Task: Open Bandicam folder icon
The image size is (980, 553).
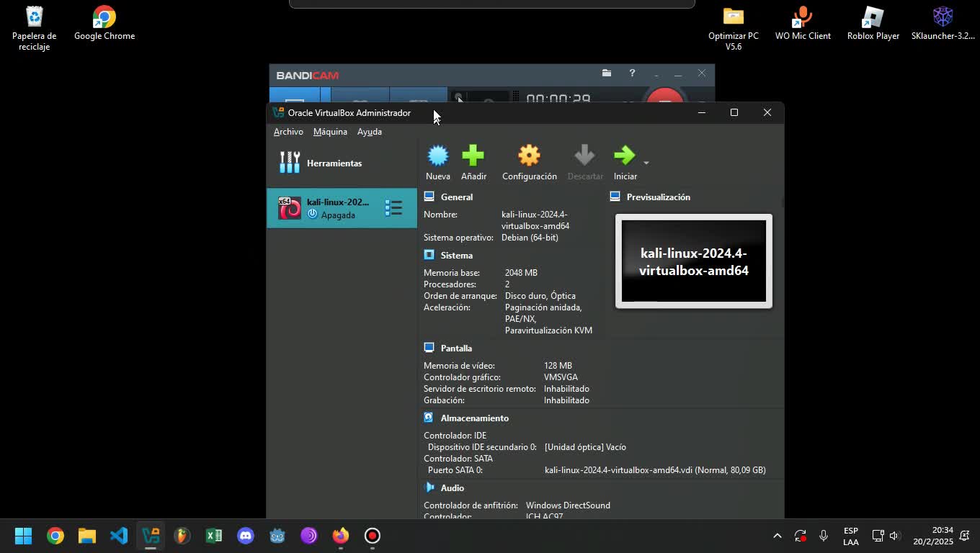Action: click(607, 73)
